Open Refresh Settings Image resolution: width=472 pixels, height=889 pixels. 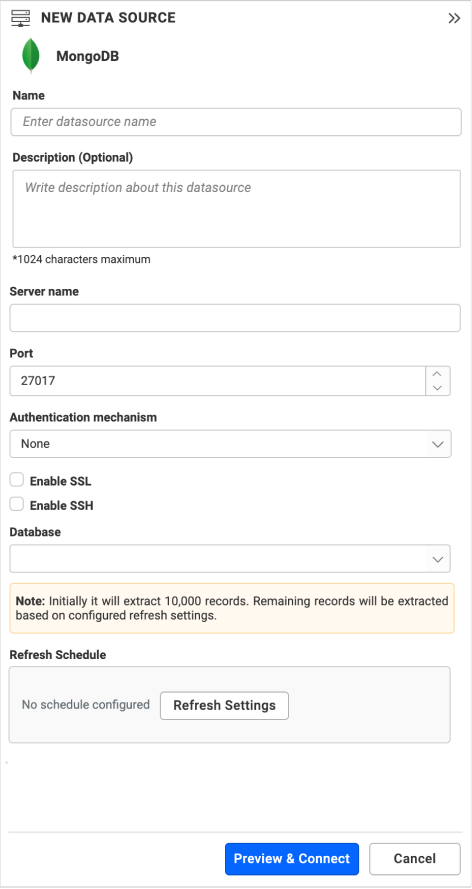pos(224,706)
